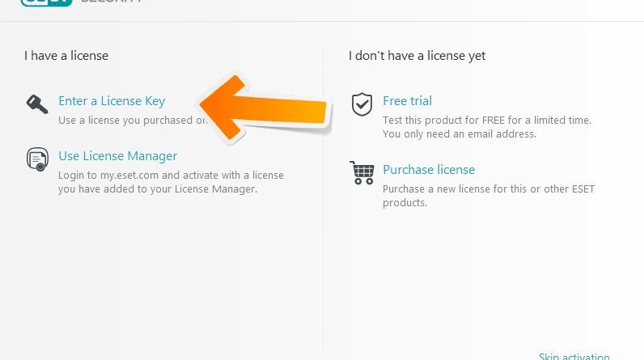Click the SECURITY title text in header
Image resolution: width=644 pixels, height=360 pixels.
(112, 2)
